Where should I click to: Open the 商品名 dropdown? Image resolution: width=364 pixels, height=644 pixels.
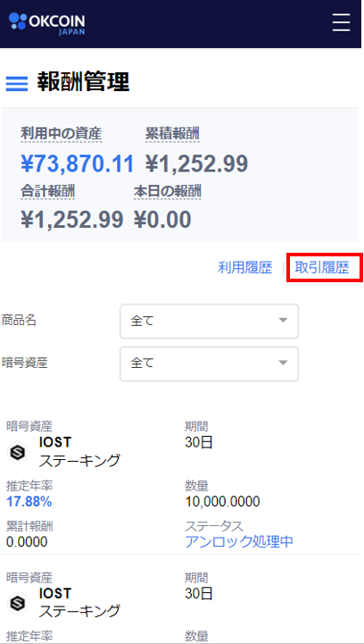[x=209, y=322]
